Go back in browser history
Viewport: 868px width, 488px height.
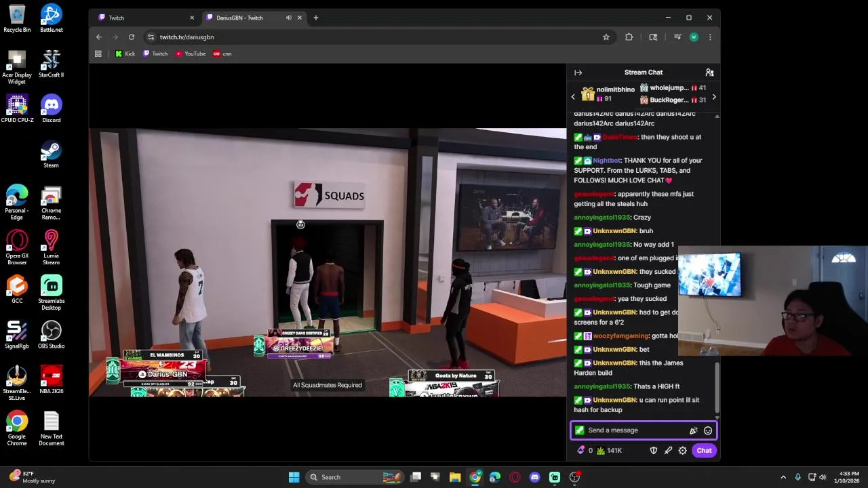click(x=99, y=37)
